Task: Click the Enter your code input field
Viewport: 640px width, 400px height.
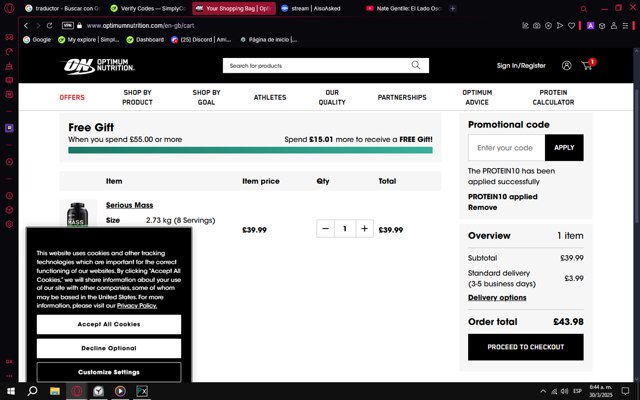Action: pyautogui.click(x=507, y=147)
